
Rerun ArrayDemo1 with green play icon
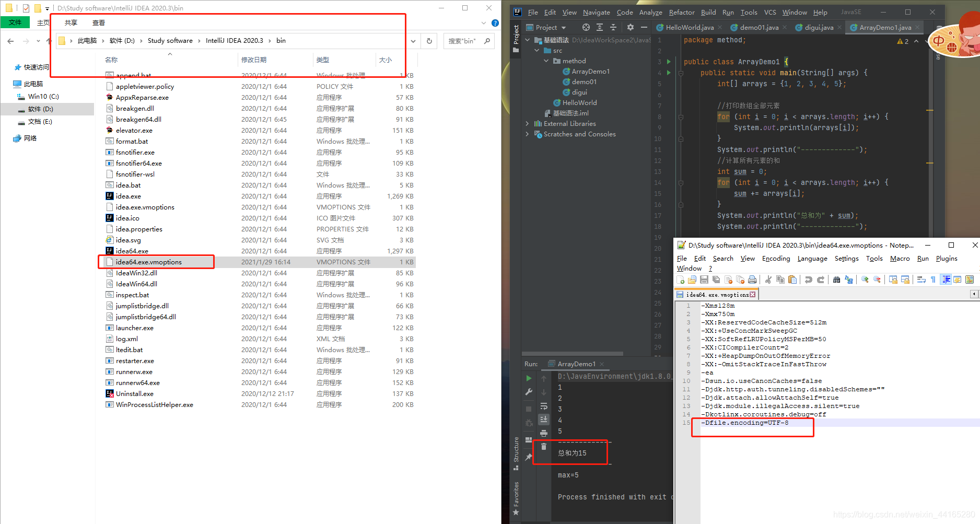pos(529,378)
